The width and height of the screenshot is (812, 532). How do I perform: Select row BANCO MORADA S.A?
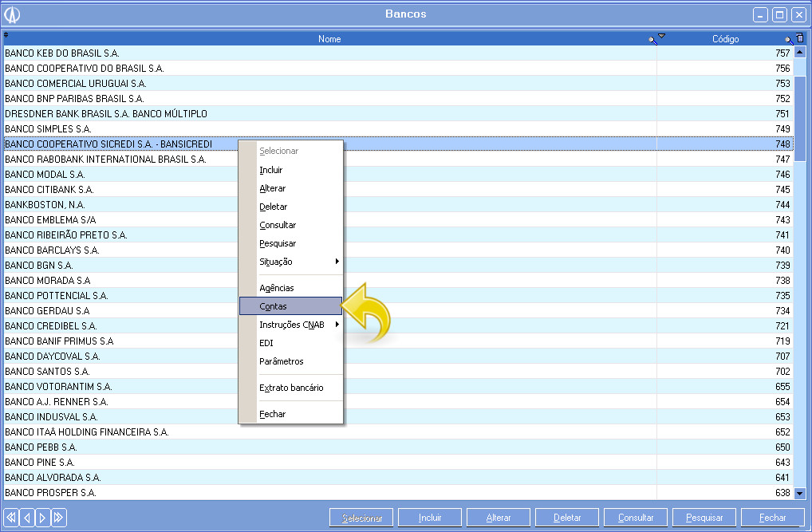coord(398,280)
